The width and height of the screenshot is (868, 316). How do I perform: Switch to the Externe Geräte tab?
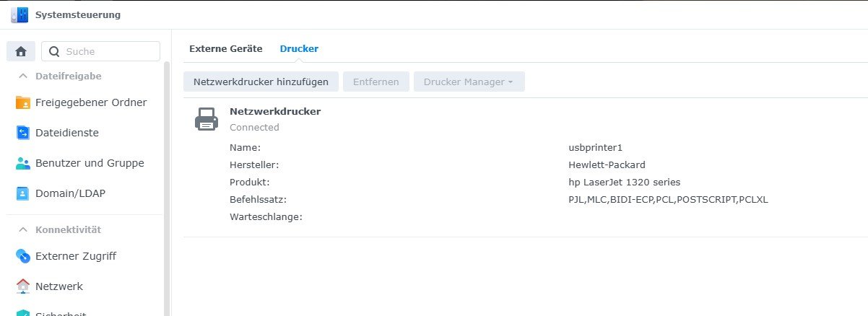225,49
